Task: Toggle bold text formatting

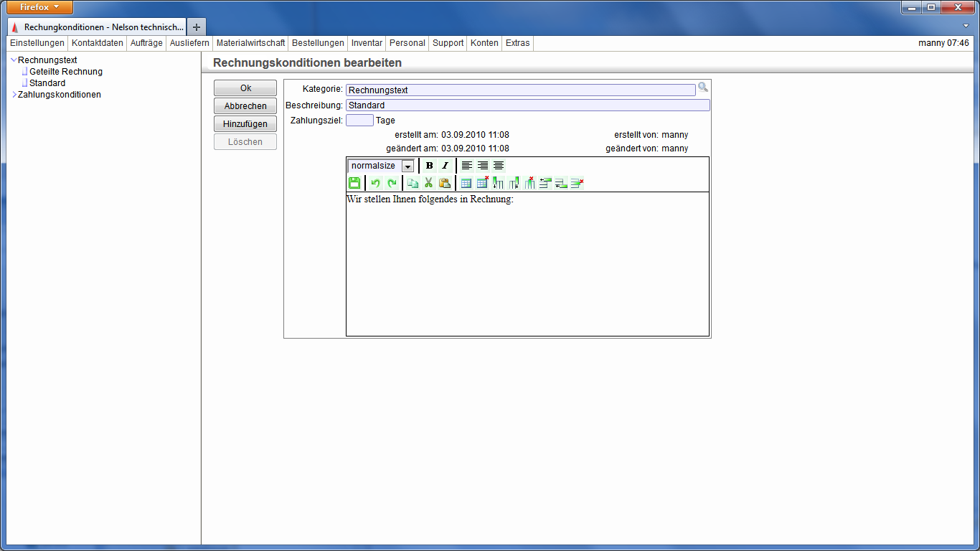Action: point(429,166)
